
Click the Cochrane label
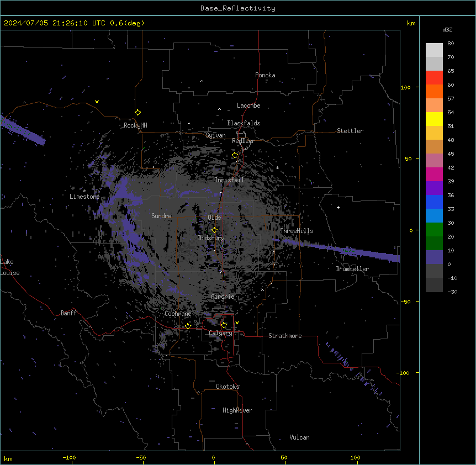click(178, 314)
